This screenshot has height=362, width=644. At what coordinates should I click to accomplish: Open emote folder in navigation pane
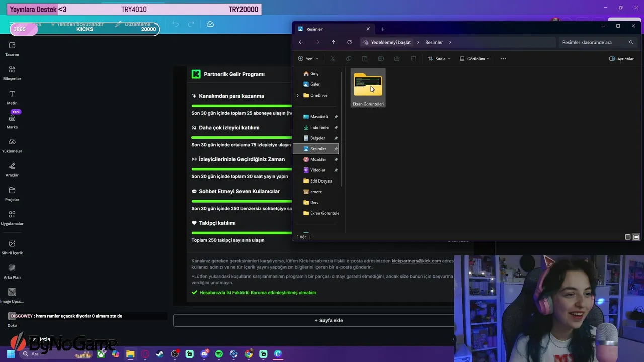(x=316, y=192)
